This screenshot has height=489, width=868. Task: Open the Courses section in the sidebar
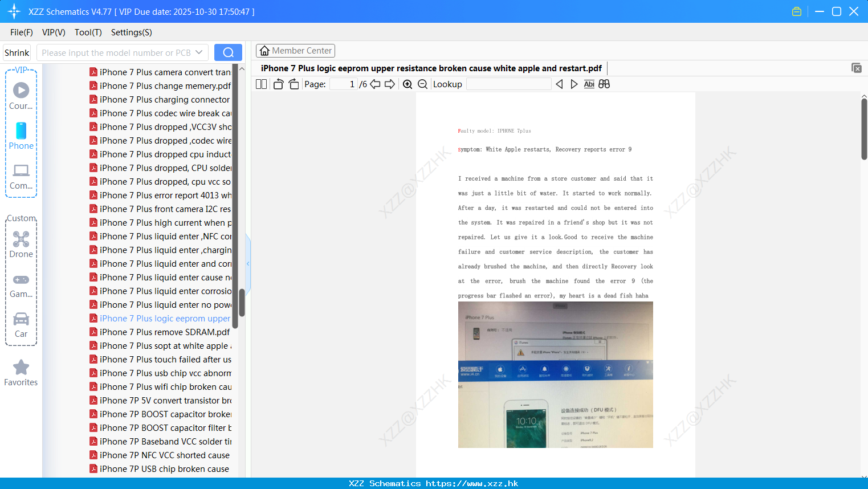tap(21, 96)
